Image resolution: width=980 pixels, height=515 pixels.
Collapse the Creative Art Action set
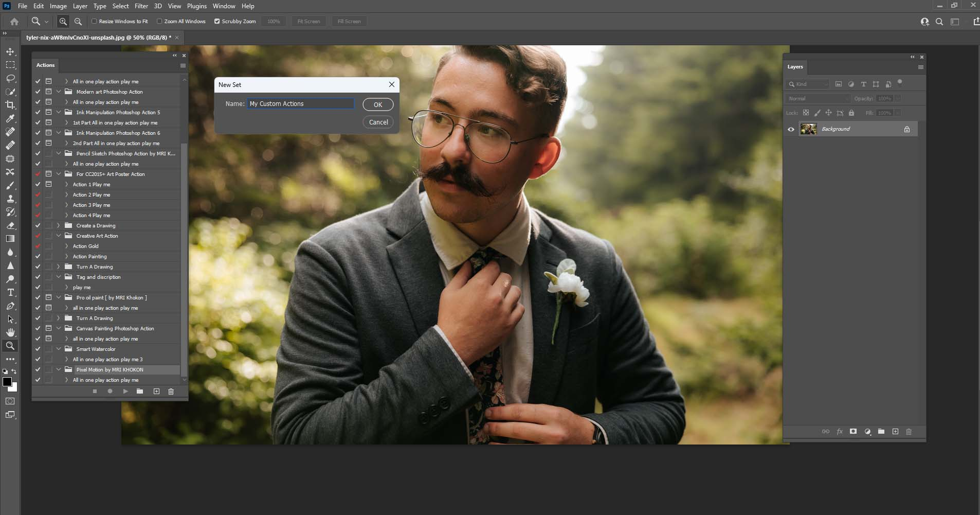coord(58,236)
